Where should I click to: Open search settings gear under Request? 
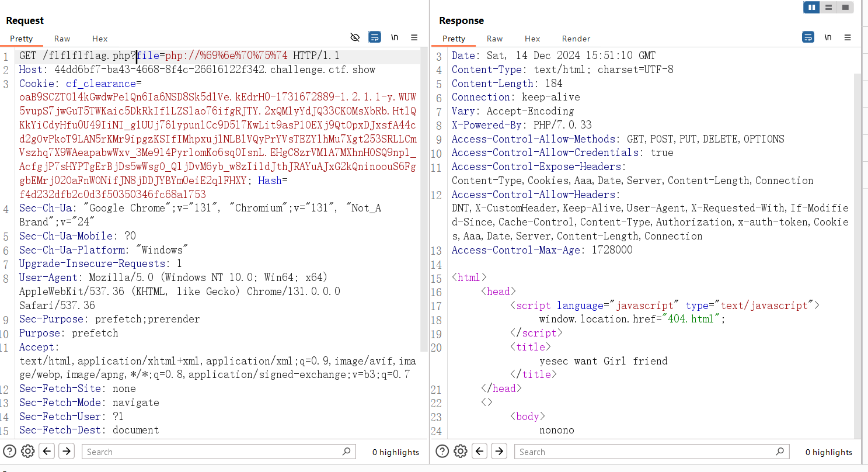[x=27, y=451]
